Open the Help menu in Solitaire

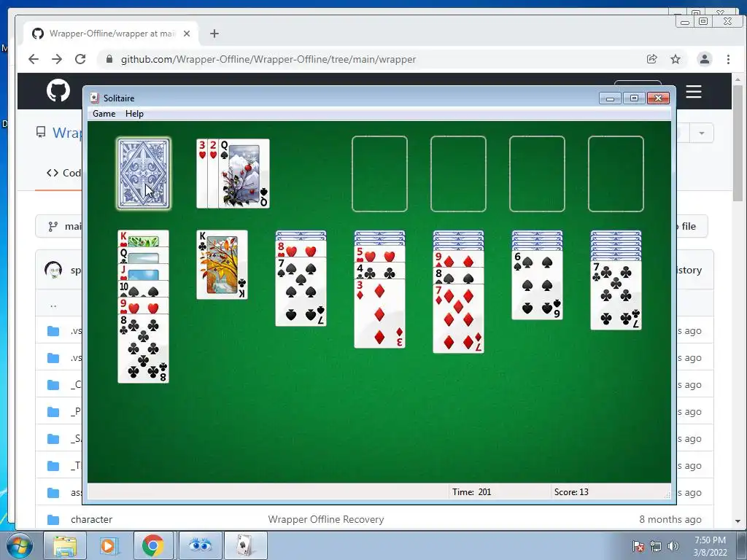pyautogui.click(x=134, y=114)
